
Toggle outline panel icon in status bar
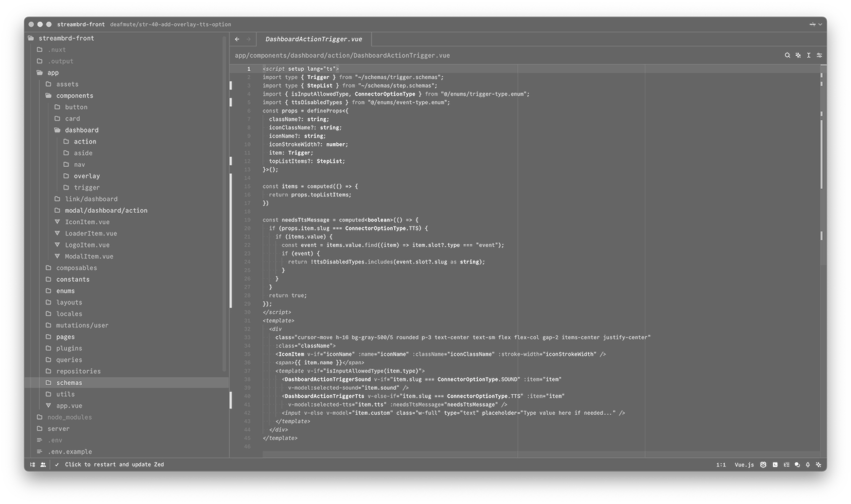[786, 465]
